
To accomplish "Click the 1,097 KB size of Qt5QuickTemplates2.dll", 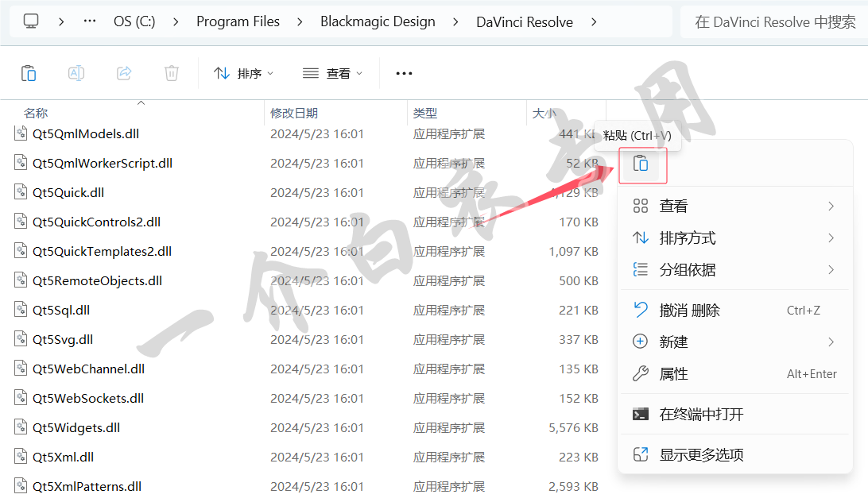I will (574, 252).
